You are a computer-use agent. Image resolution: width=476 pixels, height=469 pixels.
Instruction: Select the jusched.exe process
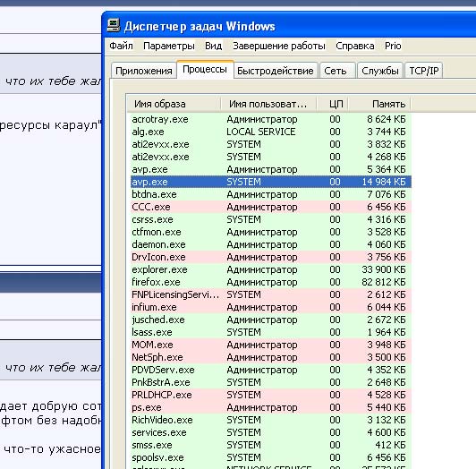coord(271,320)
